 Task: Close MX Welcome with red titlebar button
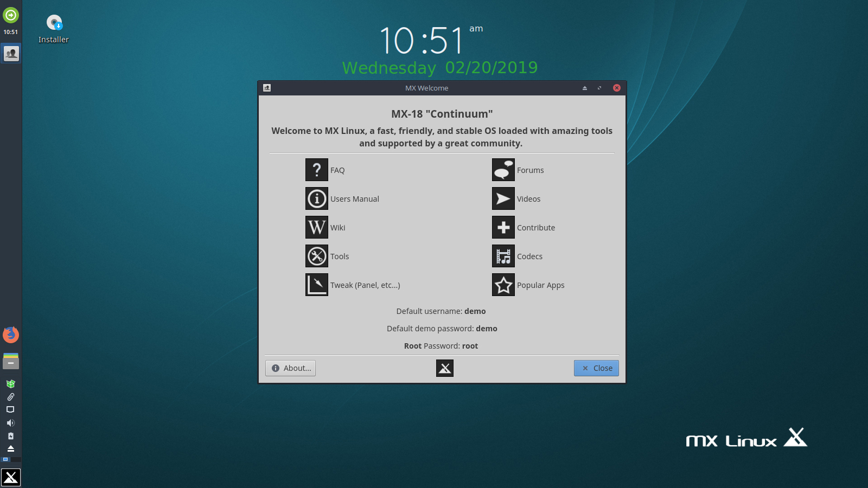coord(617,88)
